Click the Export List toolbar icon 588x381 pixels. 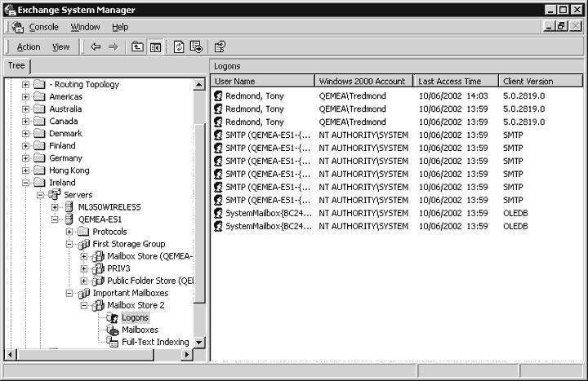coord(197,47)
